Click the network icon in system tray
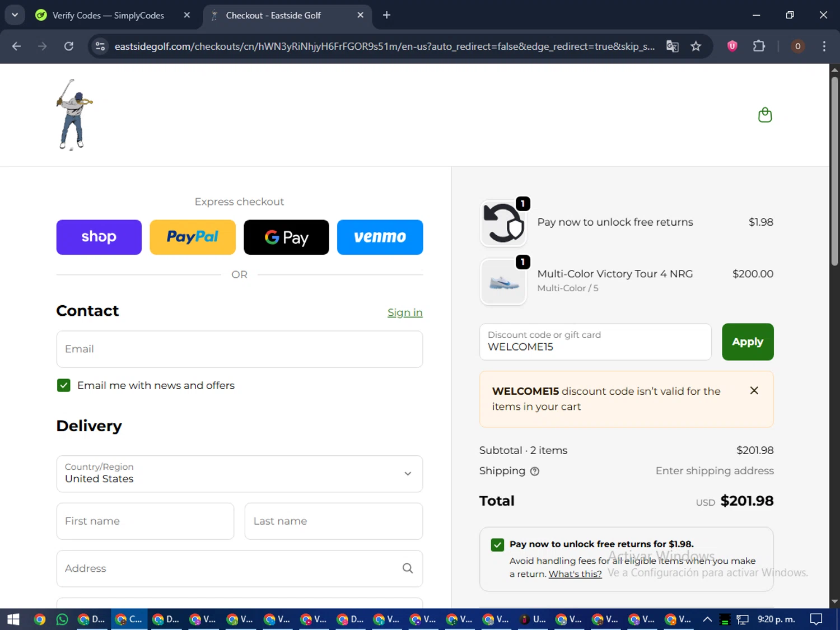Image resolution: width=840 pixels, height=630 pixels. (x=743, y=619)
